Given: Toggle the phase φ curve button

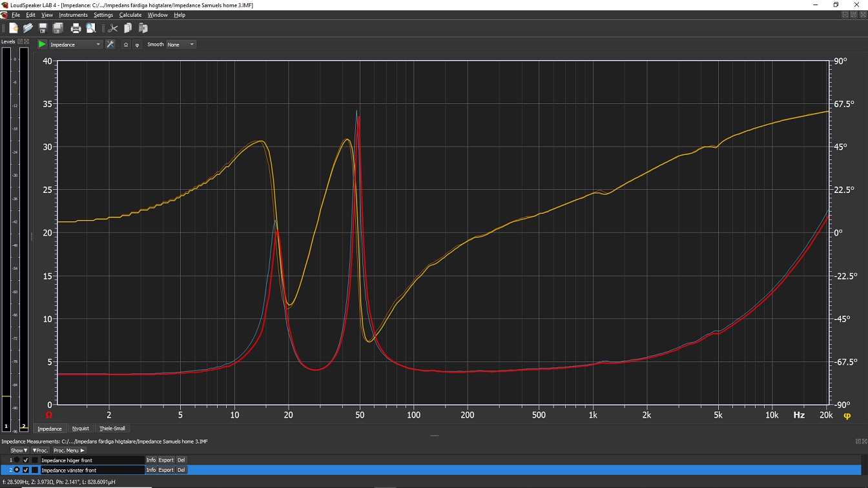Looking at the screenshot, I should [137, 45].
